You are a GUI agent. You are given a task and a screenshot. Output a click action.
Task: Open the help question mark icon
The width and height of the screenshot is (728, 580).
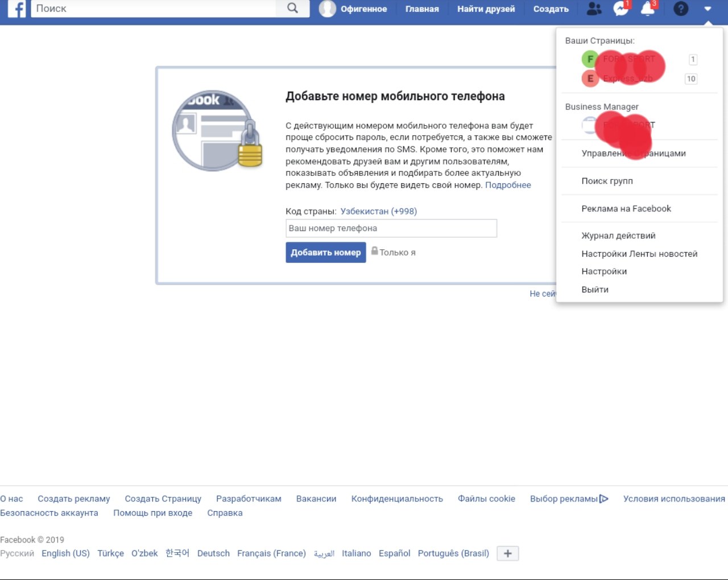(x=680, y=9)
